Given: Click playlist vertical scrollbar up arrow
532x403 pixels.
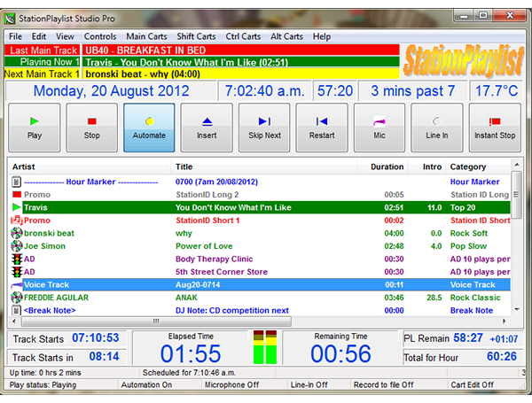Looking at the screenshot, I should tap(517, 165).
